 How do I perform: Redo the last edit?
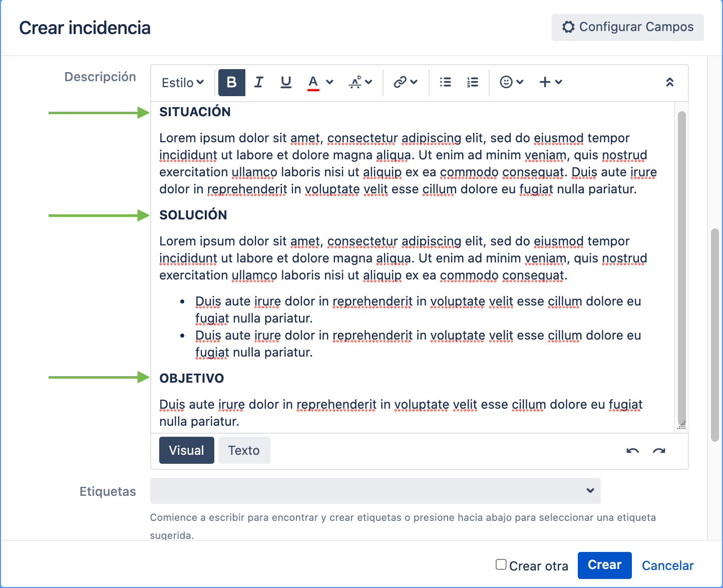[659, 451]
